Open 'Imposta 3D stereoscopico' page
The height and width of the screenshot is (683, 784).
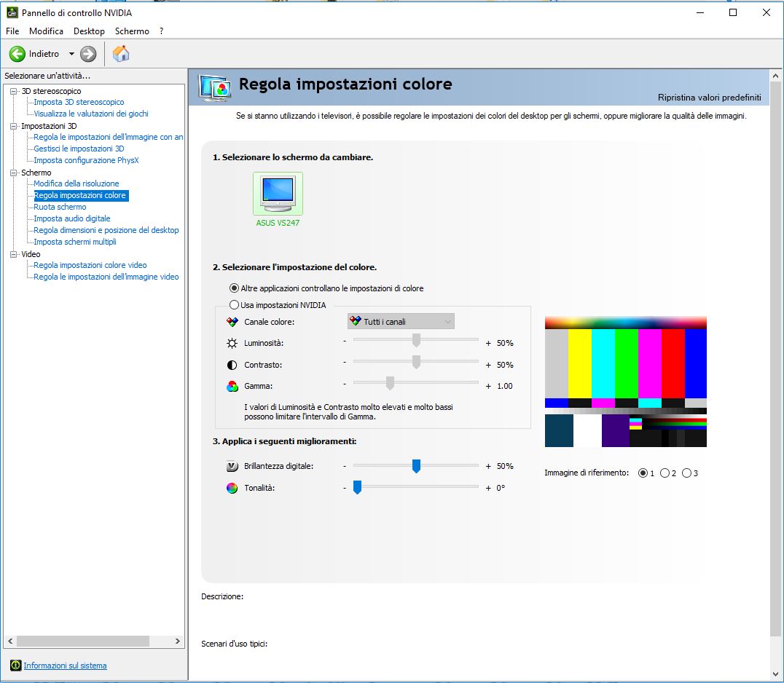point(79,102)
